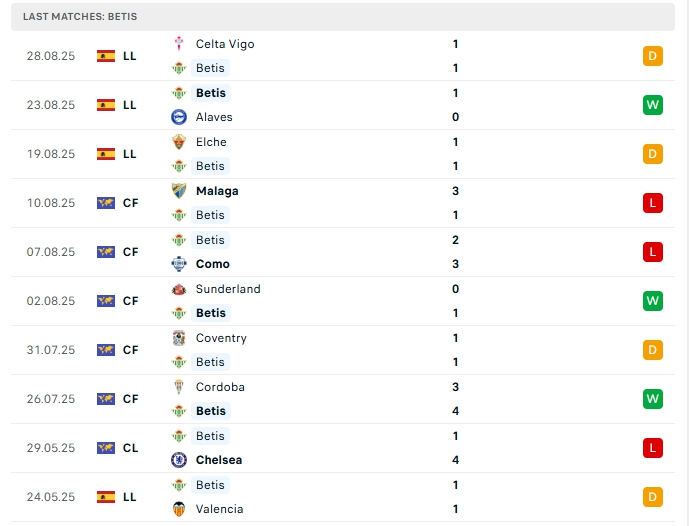Open the Como team name link

[x=213, y=264]
